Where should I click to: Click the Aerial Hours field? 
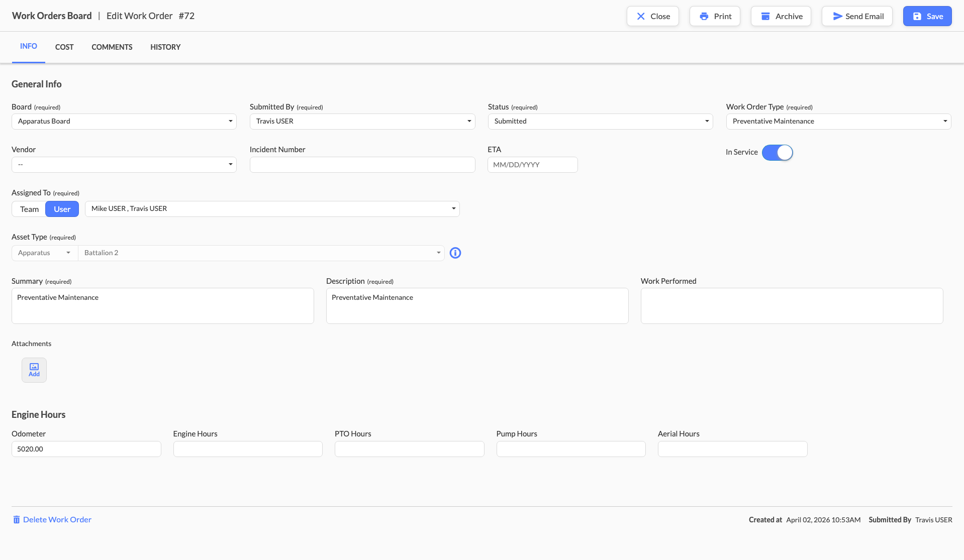coord(733,449)
